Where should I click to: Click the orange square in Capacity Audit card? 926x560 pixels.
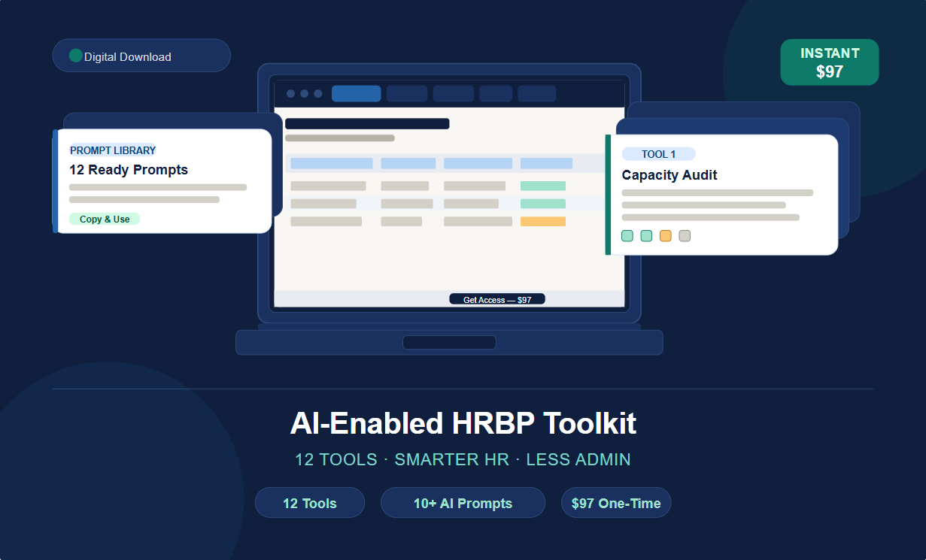pos(666,236)
